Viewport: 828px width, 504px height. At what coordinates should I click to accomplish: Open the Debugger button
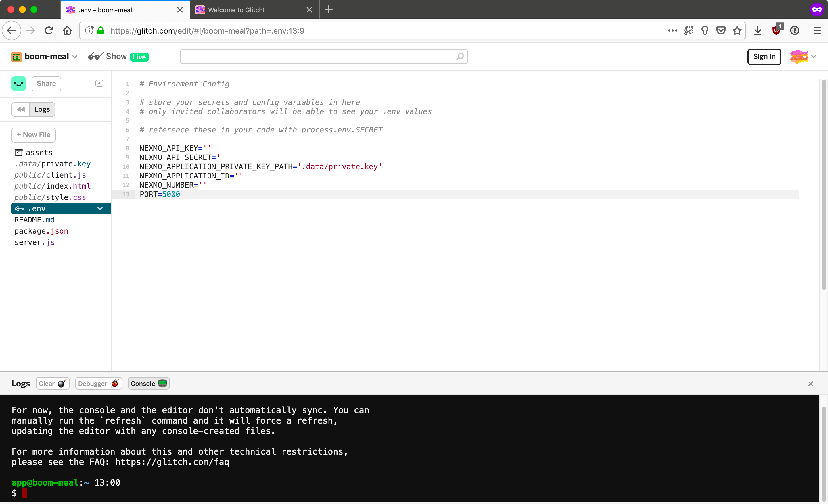coord(98,383)
